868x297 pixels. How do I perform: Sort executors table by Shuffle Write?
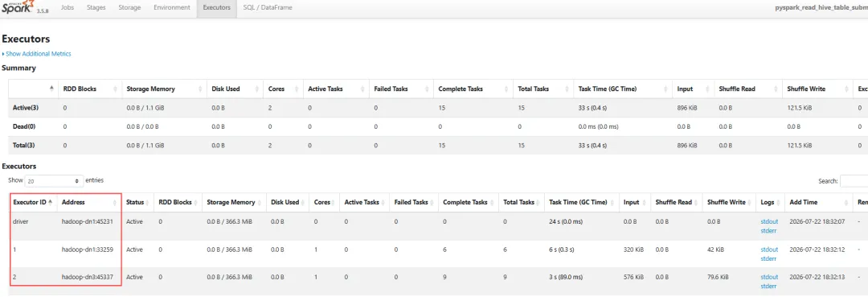730,202
